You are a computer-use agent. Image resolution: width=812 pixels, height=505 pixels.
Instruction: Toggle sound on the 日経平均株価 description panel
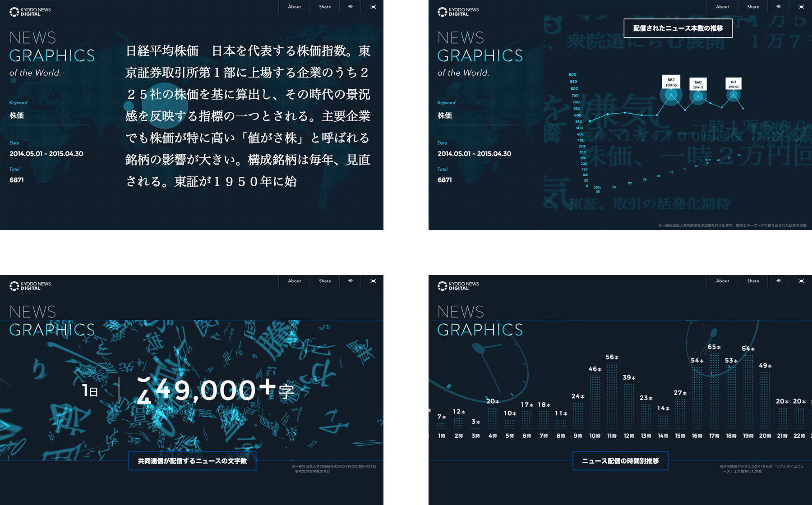pyautogui.click(x=350, y=7)
